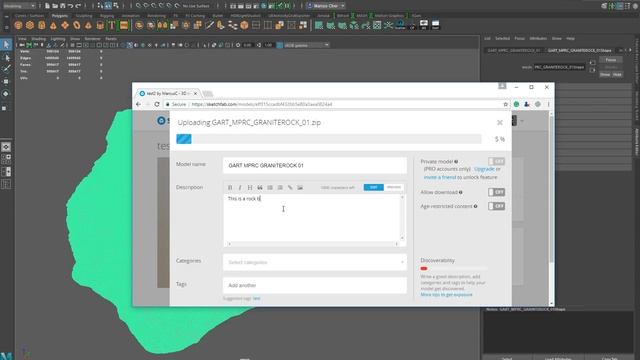Click the Maya open scene folder icon
Screen dimensions: 640x360
click(x=55, y=6)
